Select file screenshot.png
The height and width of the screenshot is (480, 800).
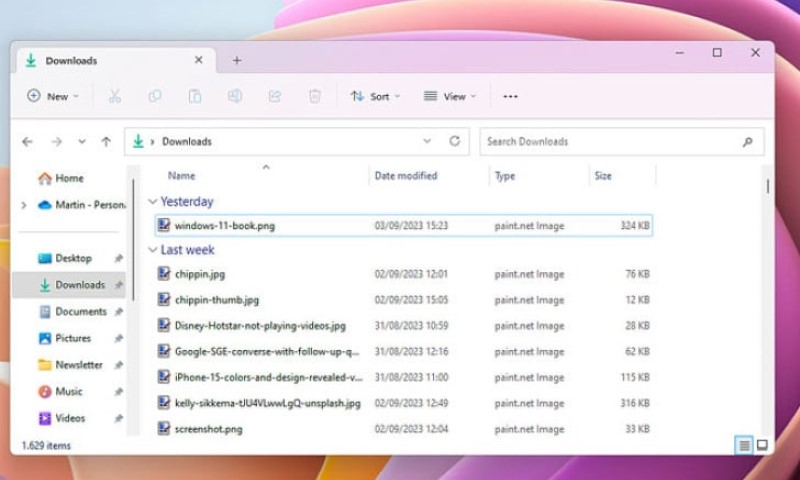tap(403, 429)
